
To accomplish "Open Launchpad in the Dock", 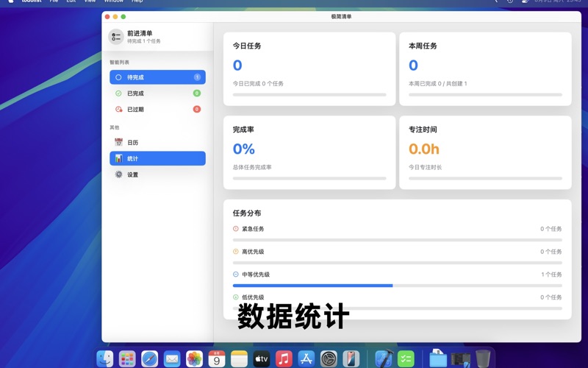I will 127,359.
